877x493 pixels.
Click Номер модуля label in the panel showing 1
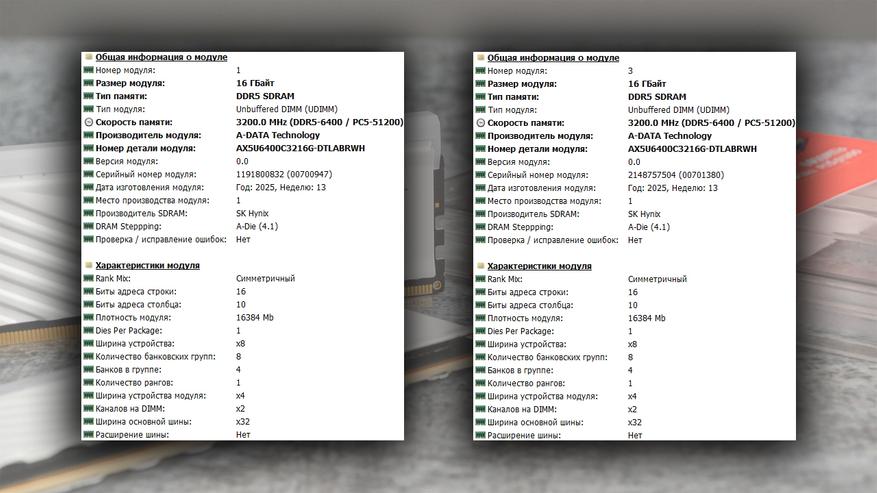click(x=125, y=70)
